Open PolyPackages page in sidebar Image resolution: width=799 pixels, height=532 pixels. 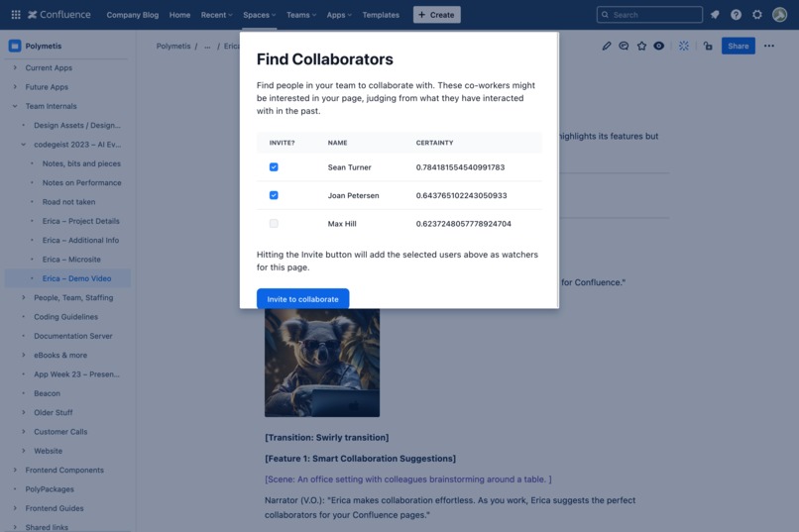[50, 488]
